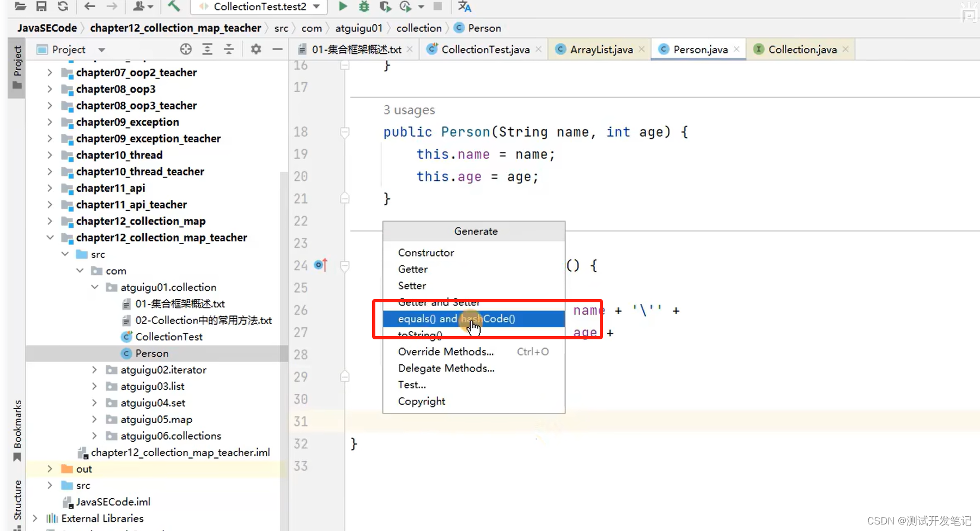Click the '3 usages' inlay hint
980x531 pixels.
[409, 110]
